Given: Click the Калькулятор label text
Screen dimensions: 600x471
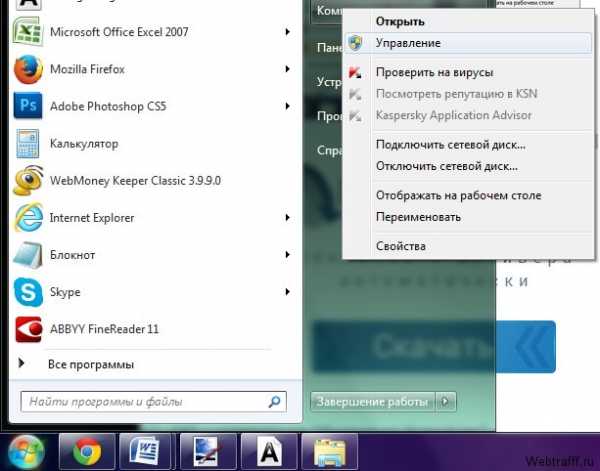Looking at the screenshot, I should click(x=84, y=144).
